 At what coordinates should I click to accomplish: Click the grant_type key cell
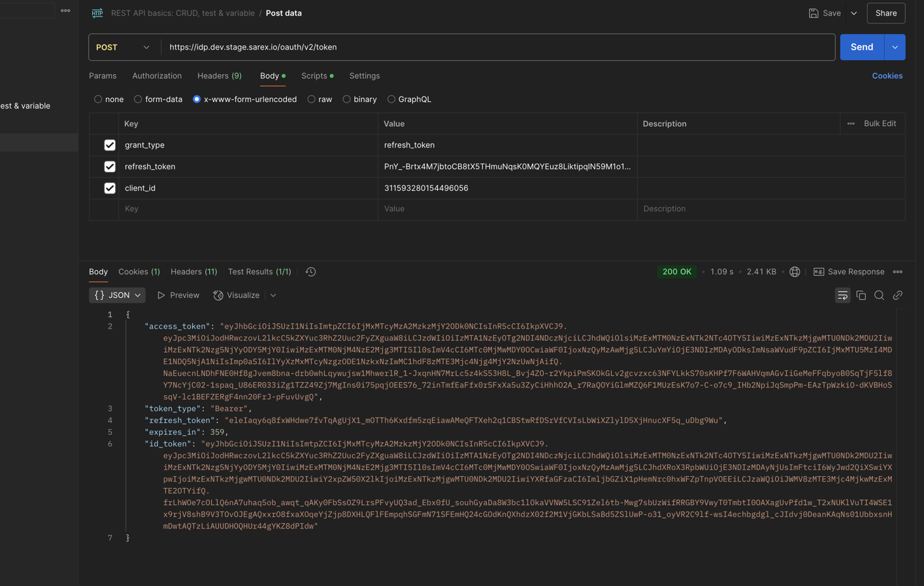coord(248,145)
